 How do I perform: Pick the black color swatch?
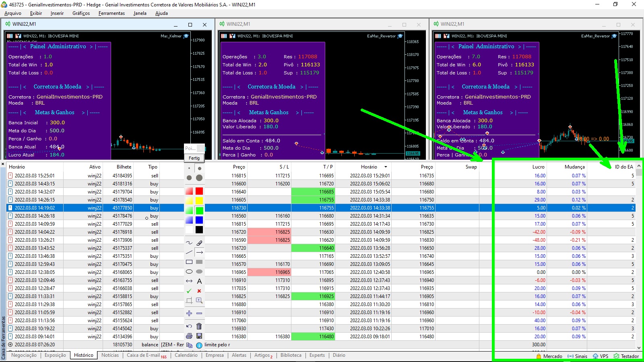(199, 230)
